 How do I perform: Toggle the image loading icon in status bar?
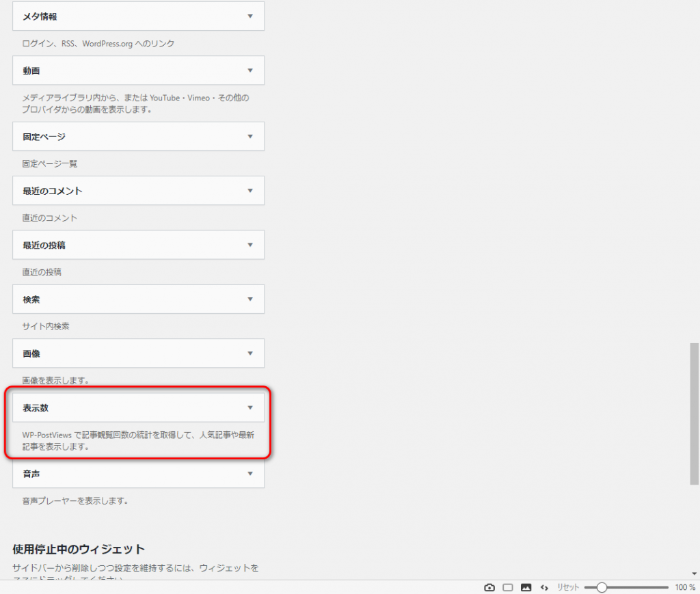pos(526,587)
